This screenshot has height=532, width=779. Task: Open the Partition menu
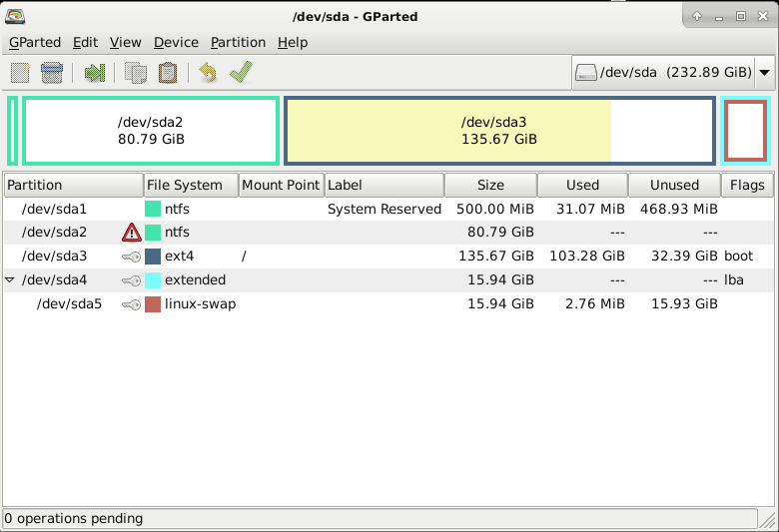(238, 43)
